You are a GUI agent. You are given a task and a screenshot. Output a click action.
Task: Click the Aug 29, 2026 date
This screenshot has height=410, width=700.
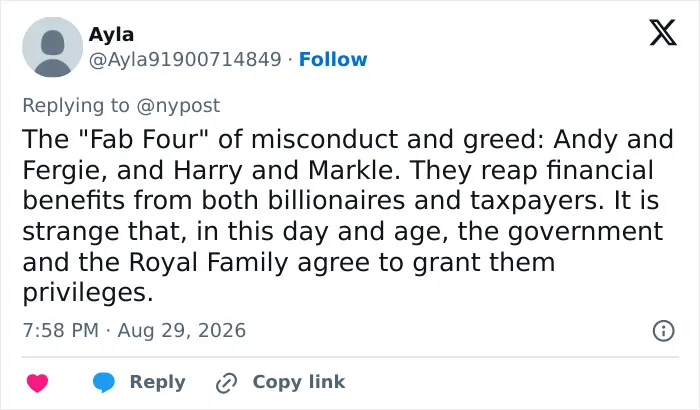pos(182,331)
